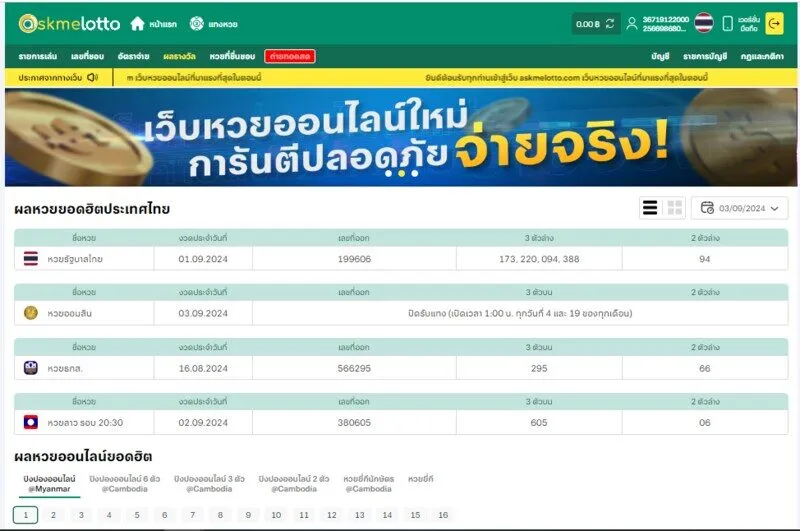Select the ปิงปองออนไลน์ 3 ตัว @Cambodia tab
Image resolution: width=800 pixels, height=531 pixels.
pos(209,484)
